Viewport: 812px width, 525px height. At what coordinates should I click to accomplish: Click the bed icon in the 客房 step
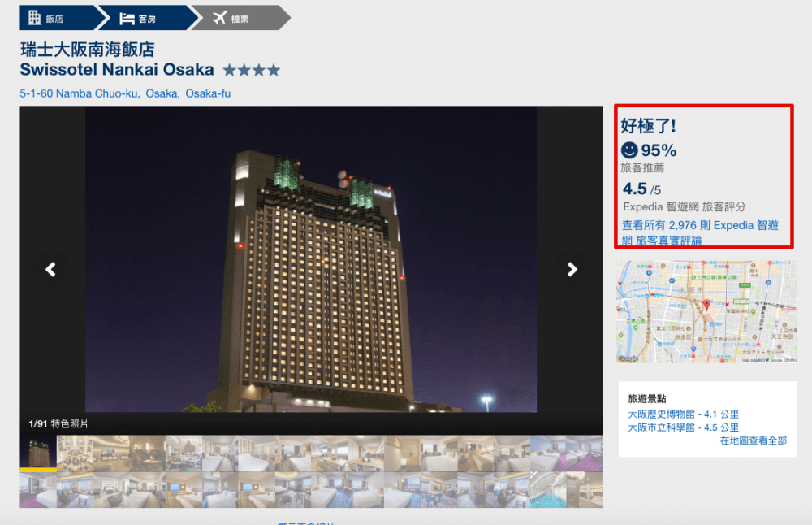(x=127, y=19)
